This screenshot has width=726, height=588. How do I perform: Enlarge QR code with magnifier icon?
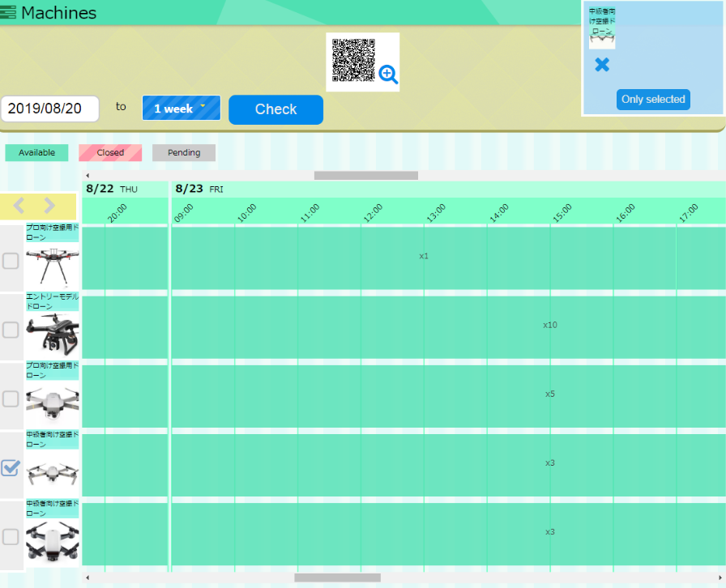tap(388, 75)
